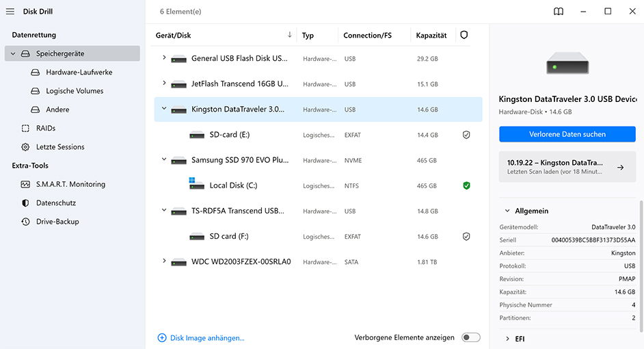Click serial number 00400539BC5BBF31373D55AA
Screen dimensions: 644x349
click(x=593, y=240)
